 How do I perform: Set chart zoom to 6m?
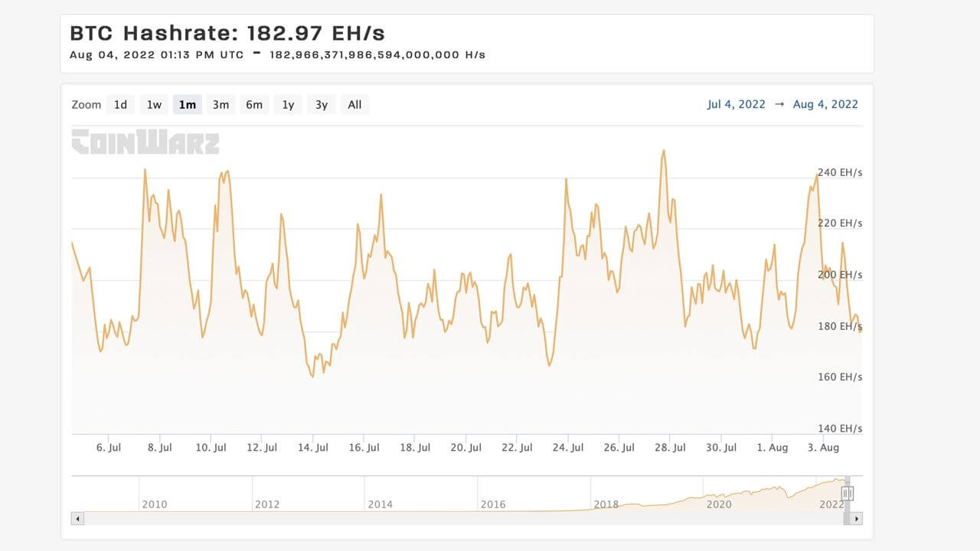tap(254, 105)
